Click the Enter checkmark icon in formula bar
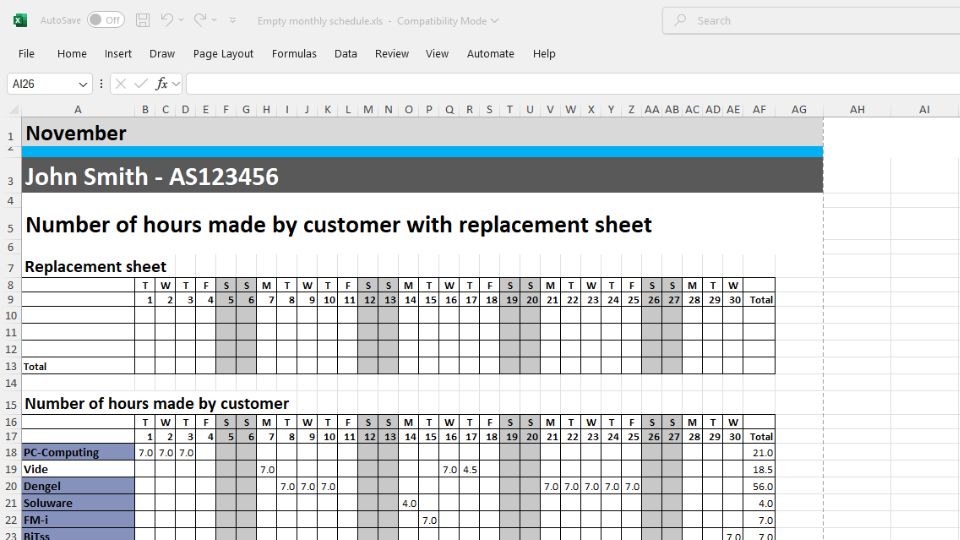Viewport: 960px width, 540px height. point(141,84)
